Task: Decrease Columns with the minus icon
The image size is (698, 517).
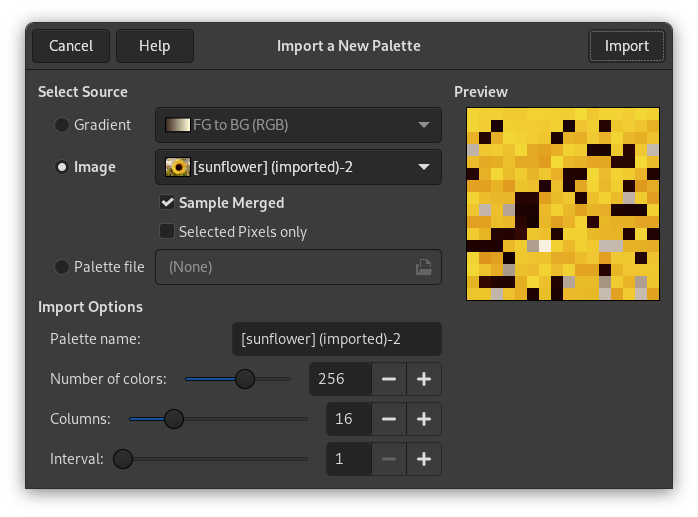Action: (389, 419)
